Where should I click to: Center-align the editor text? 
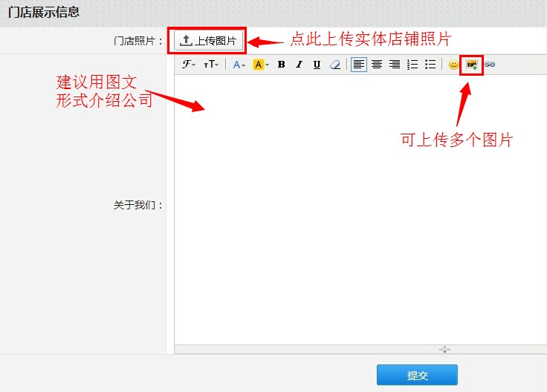[x=377, y=65]
